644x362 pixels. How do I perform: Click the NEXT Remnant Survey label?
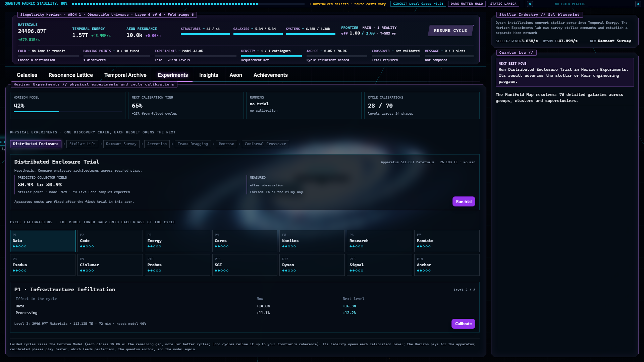pyautogui.click(x=610, y=41)
